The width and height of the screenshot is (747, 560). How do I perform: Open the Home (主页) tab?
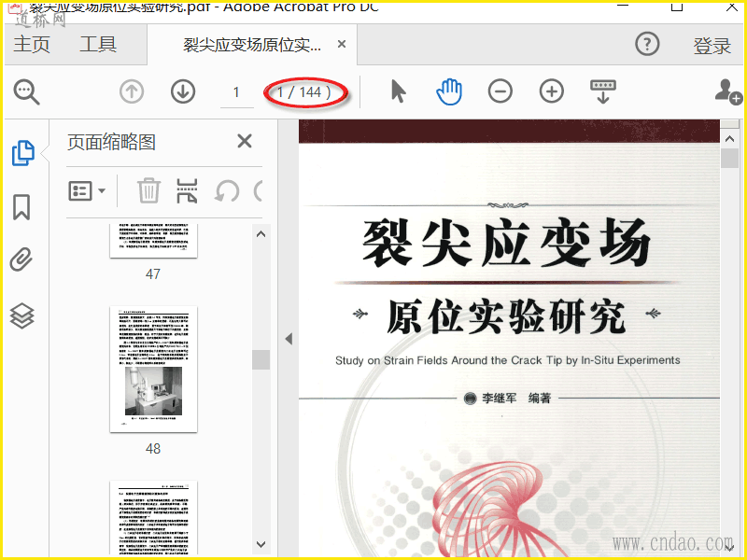32,45
